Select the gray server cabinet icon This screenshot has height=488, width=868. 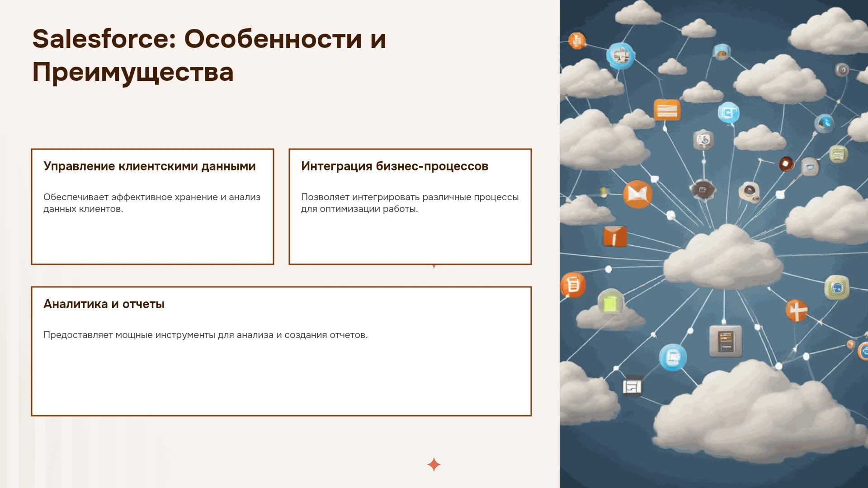coord(726,341)
